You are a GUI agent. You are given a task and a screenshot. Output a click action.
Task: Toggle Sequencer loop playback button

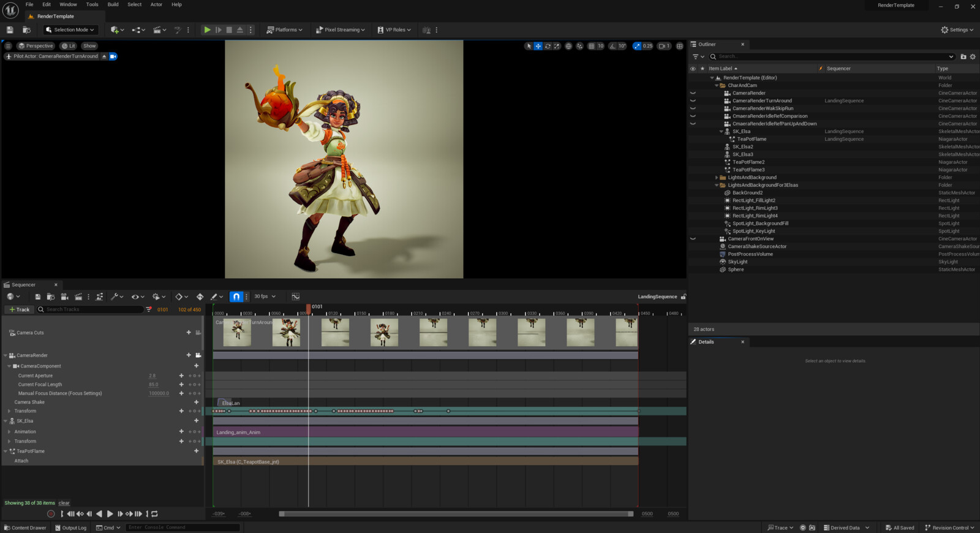pos(154,514)
